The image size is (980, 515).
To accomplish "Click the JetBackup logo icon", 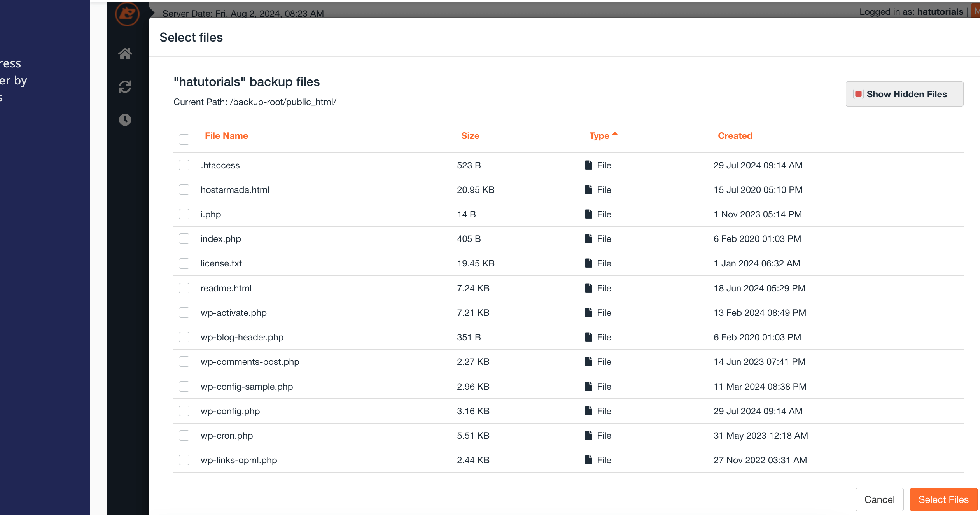I will (127, 14).
